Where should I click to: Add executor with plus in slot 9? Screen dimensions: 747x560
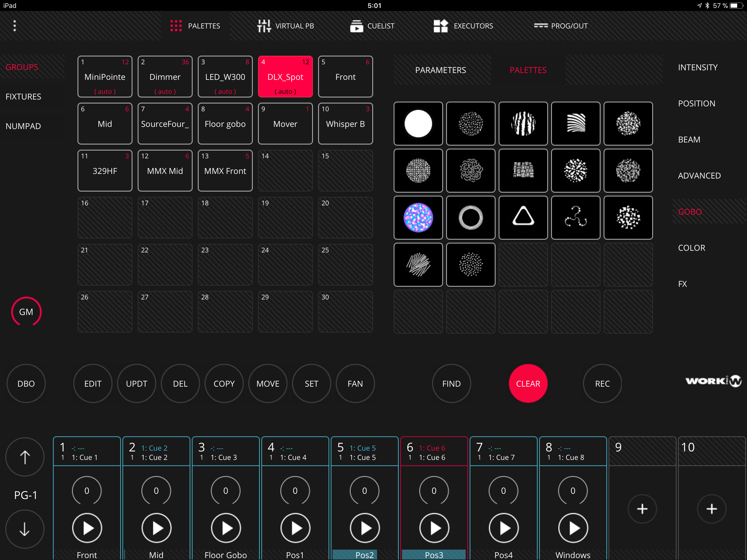tap(642, 509)
